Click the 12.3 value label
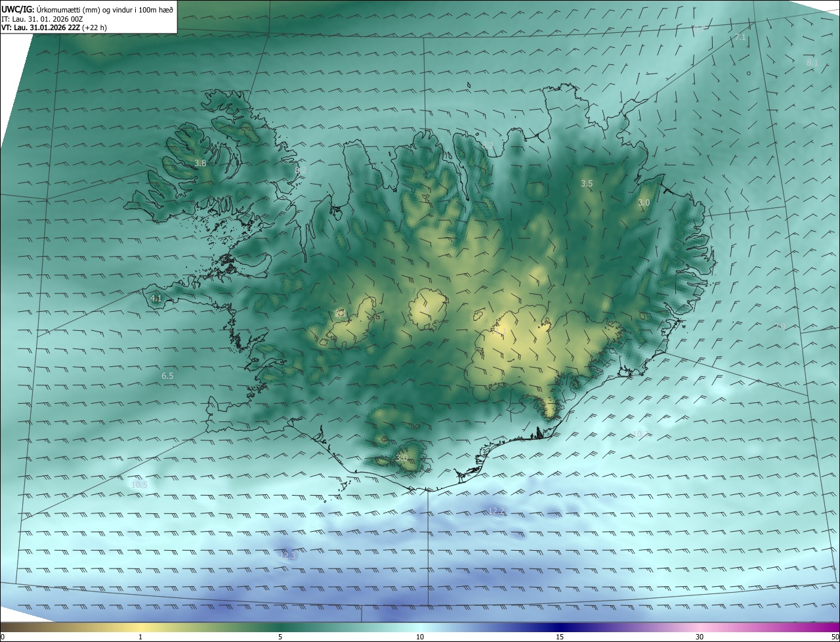The image size is (840, 642). pyautogui.click(x=287, y=555)
